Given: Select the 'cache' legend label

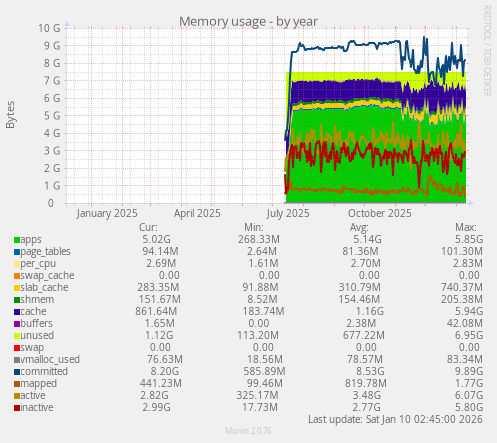Looking at the screenshot, I should 33,311.
